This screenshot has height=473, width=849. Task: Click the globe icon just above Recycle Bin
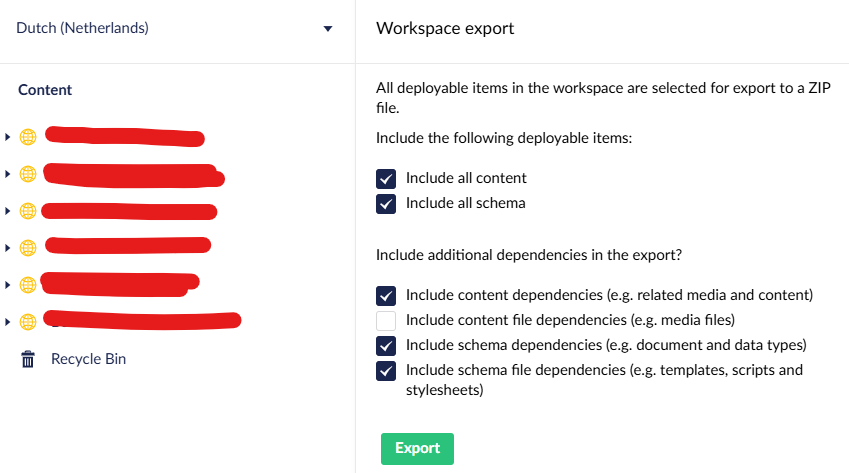(28, 321)
